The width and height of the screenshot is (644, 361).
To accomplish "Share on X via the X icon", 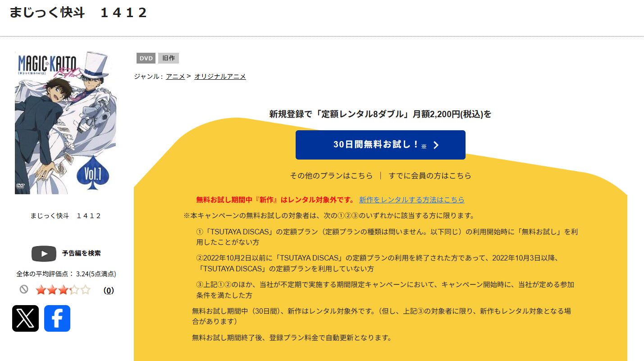I will 25,318.
